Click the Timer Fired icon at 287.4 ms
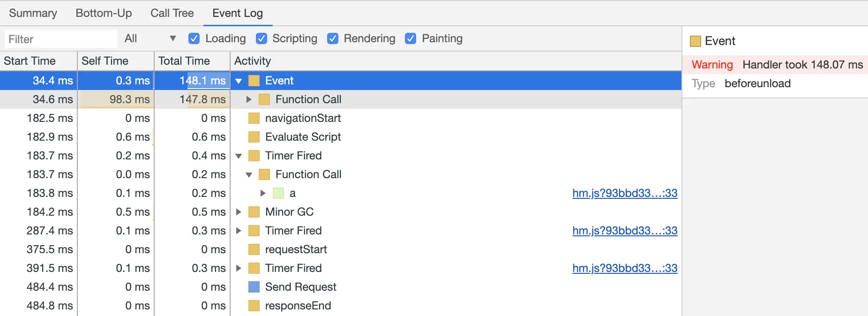868x316 pixels. click(x=254, y=231)
